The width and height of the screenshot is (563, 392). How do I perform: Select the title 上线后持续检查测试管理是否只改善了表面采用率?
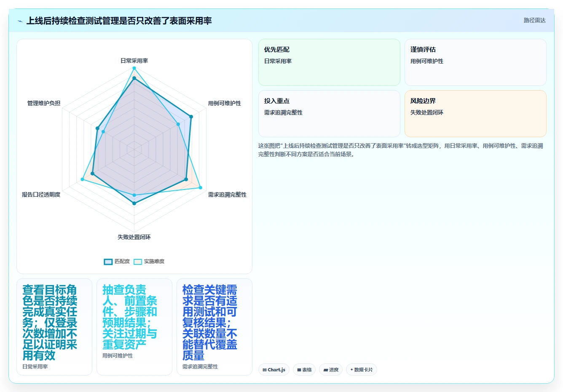[119, 21]
